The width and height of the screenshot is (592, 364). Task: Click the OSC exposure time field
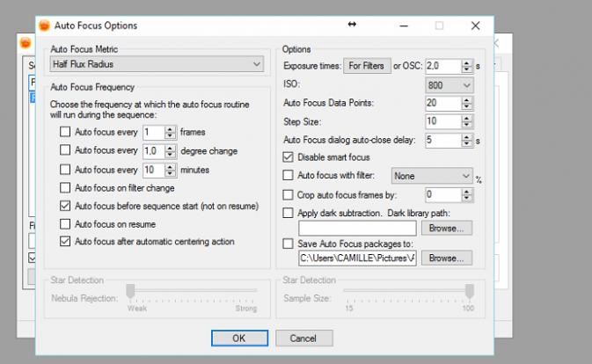[443, 66]
